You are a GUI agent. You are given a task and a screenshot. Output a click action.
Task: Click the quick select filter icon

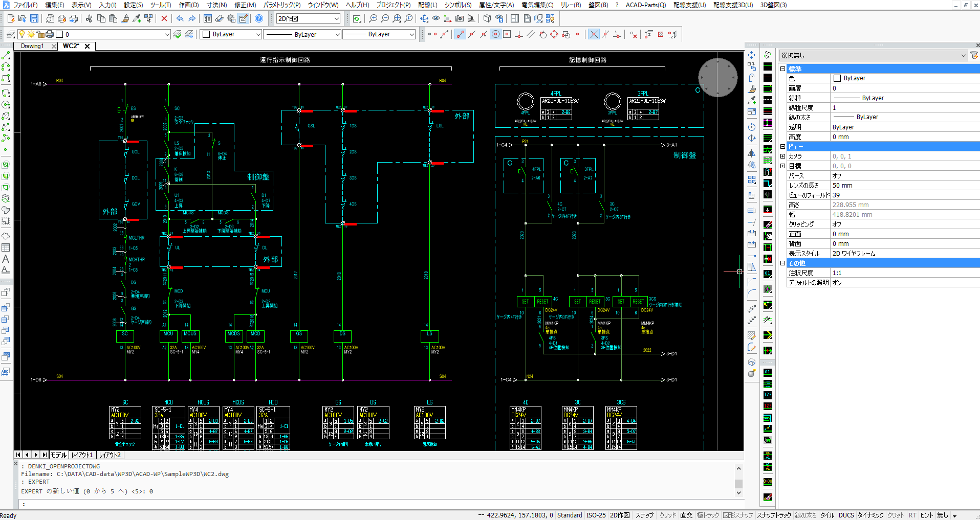(x=974, y=55)
